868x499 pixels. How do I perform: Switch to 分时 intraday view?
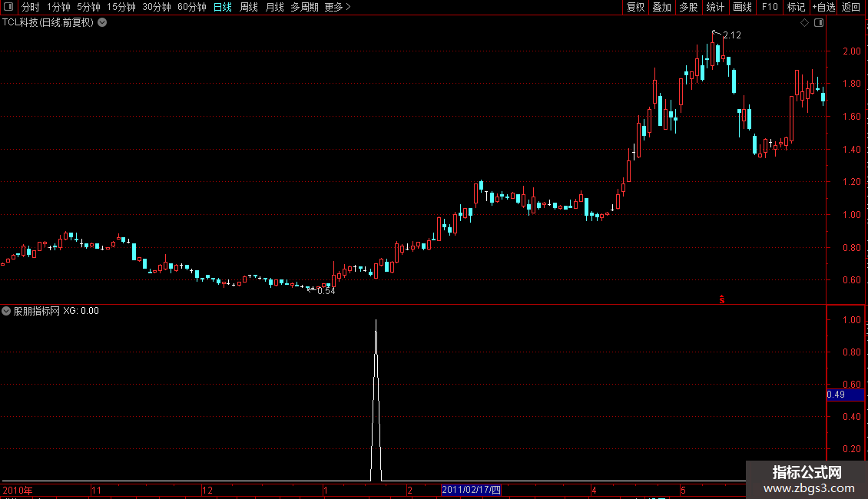tap(31, 7)
